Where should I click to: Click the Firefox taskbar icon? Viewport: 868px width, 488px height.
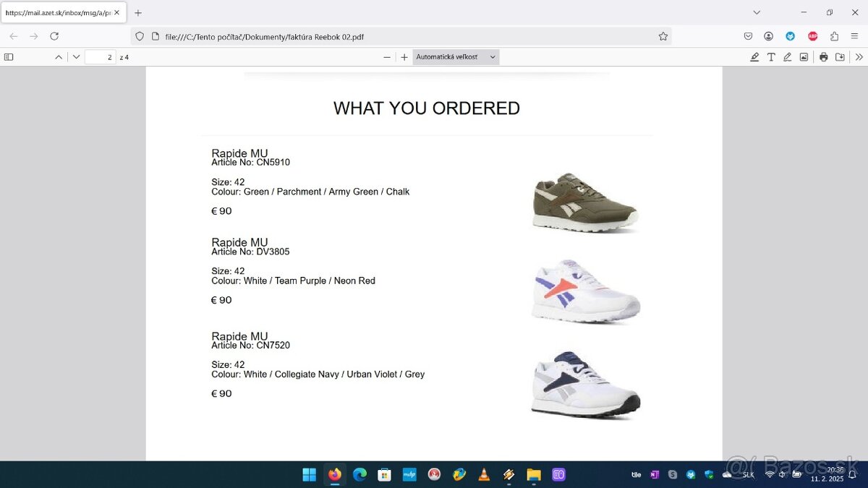334,474
